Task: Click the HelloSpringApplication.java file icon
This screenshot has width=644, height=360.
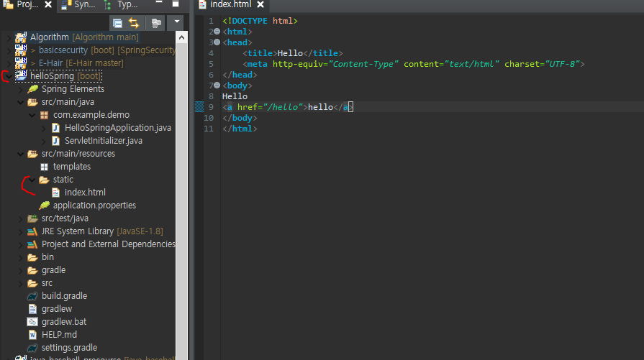Action: point(55,128)
